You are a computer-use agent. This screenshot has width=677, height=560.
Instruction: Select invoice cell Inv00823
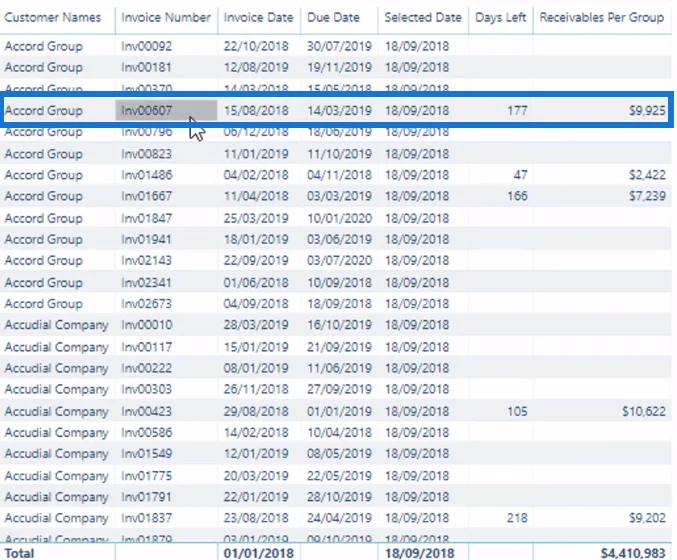click(x=146, y=154)
